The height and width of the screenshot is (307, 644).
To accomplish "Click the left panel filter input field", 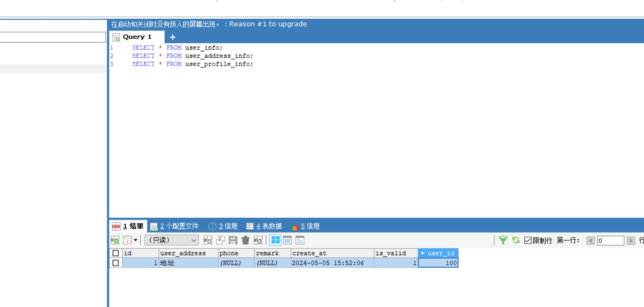I will [x=53, y=37].
